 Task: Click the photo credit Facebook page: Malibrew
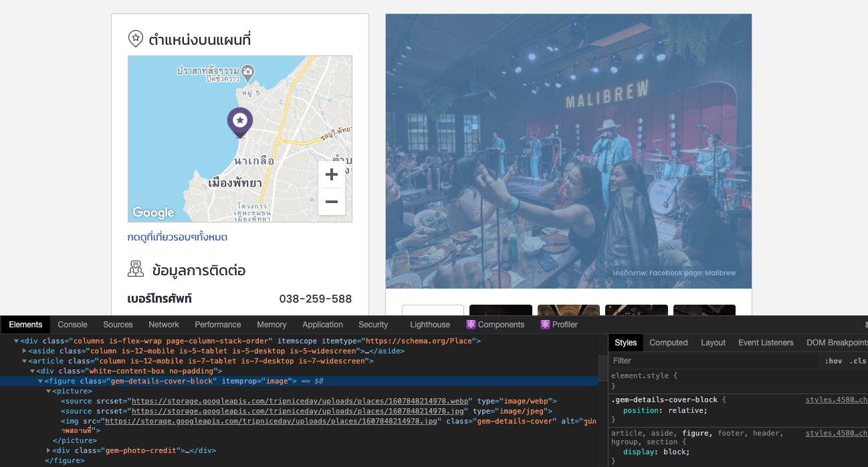click(x=674, y=273)
